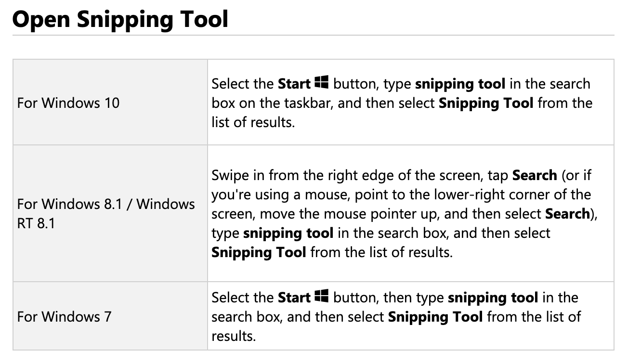Screen dimensions: 628x364
Task: Click the word "results." ending the Windows 7 instructions
Action: tap(234, 336)
